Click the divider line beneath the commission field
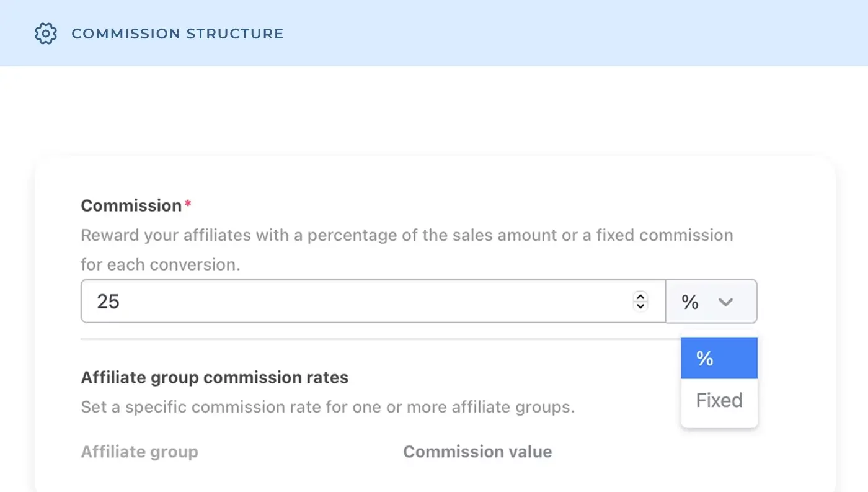868x492 pixels. [419, 339]
